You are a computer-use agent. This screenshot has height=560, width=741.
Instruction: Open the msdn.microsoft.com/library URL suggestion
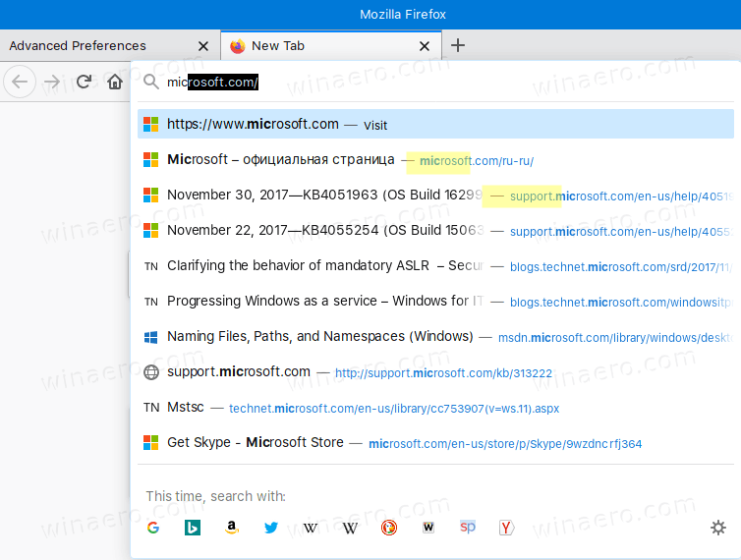(x=616, y=338)
